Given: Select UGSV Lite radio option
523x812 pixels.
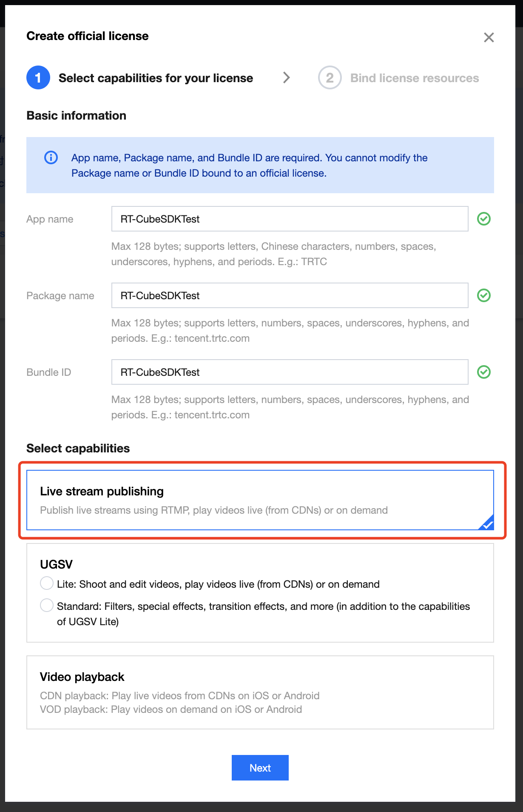Looking at the screenshot, I should pyautogui.click(x=47, y=583).
